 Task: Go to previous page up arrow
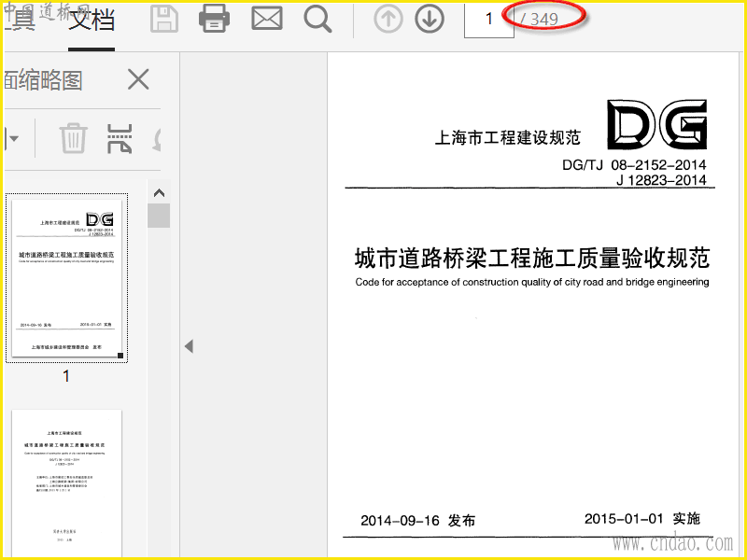point(388,19)
